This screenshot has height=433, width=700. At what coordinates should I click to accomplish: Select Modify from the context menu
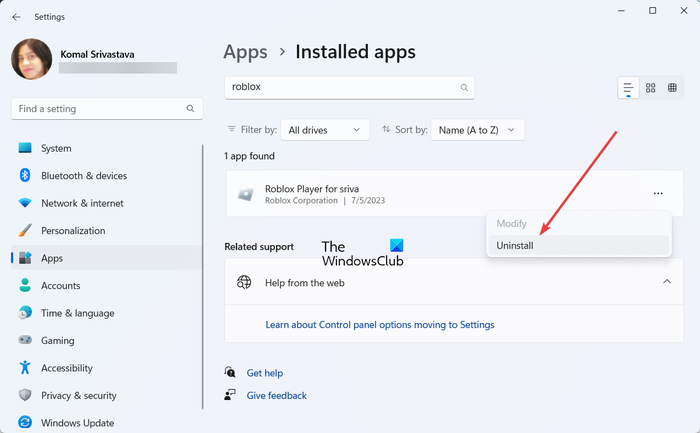tap(511, 224)
